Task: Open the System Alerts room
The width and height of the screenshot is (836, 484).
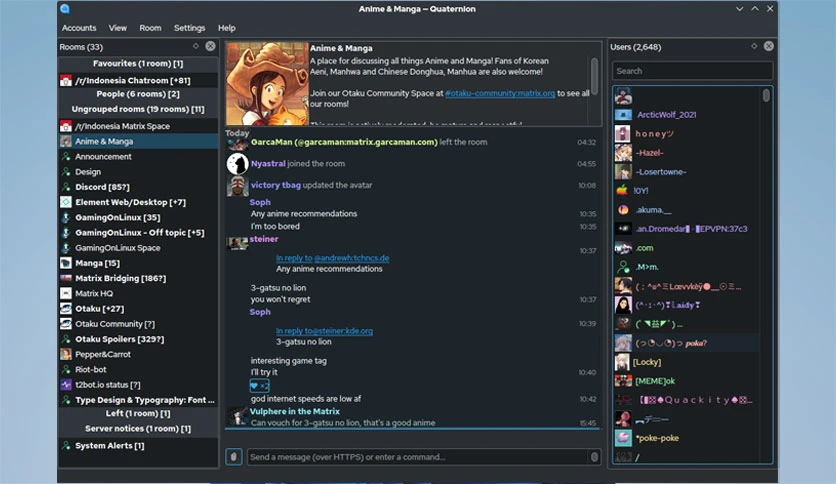Action: click(x=138, y=446)
